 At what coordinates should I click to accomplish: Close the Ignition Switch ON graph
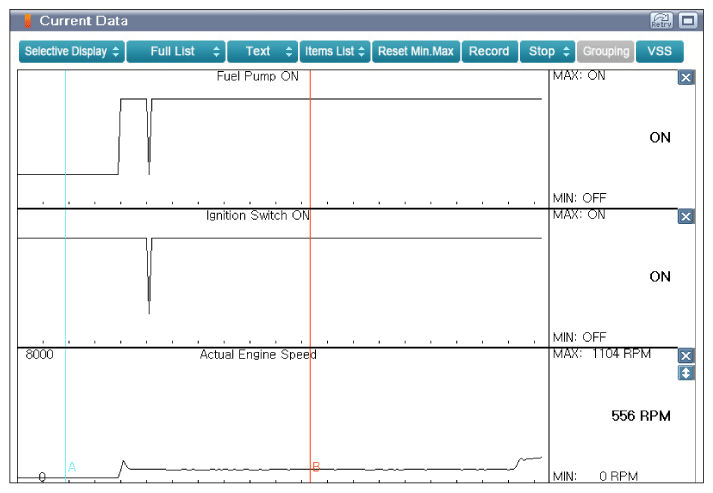point(686,216)
